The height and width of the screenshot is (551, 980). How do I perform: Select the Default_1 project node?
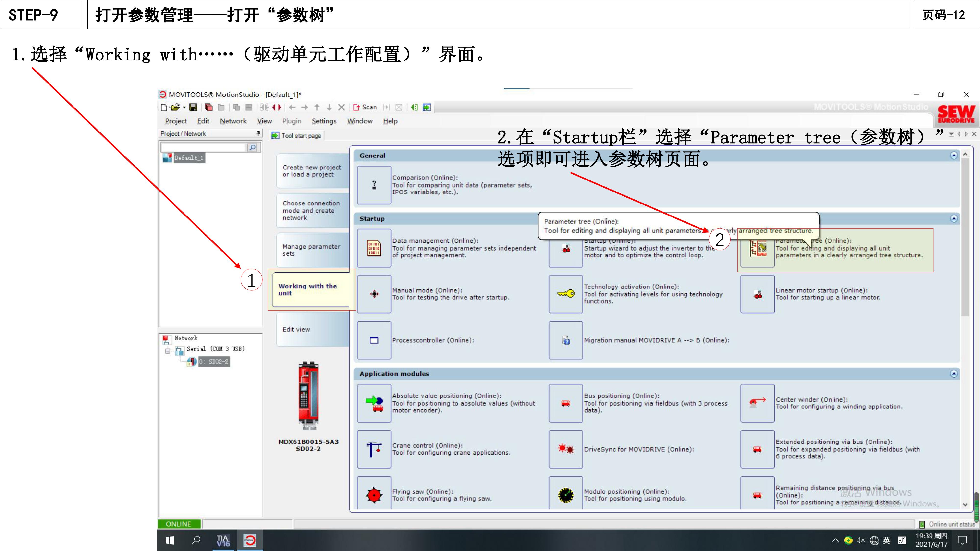189,158
